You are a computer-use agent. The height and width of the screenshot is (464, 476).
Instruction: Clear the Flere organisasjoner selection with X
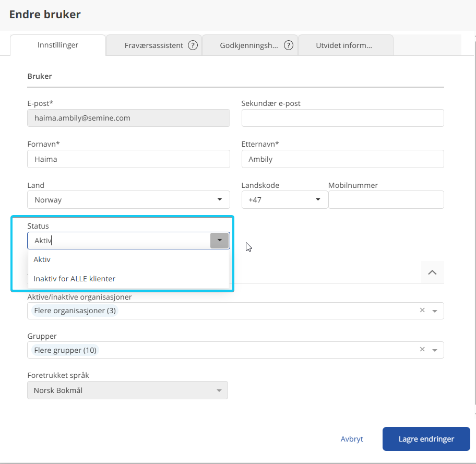tap(422, 310)
